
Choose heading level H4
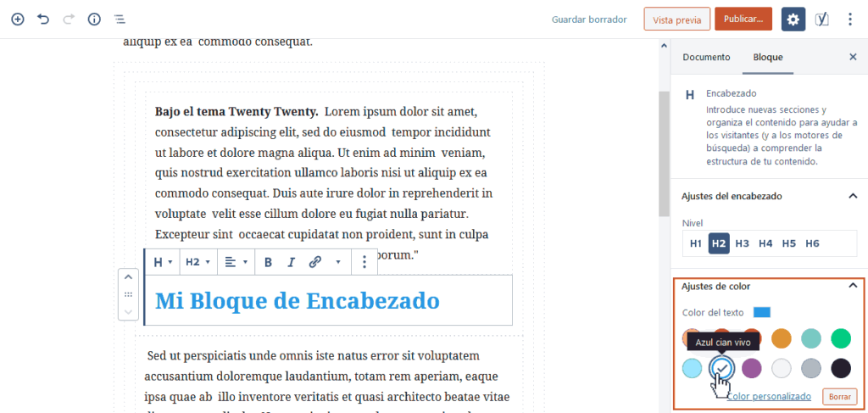click(x=765, y=243)
